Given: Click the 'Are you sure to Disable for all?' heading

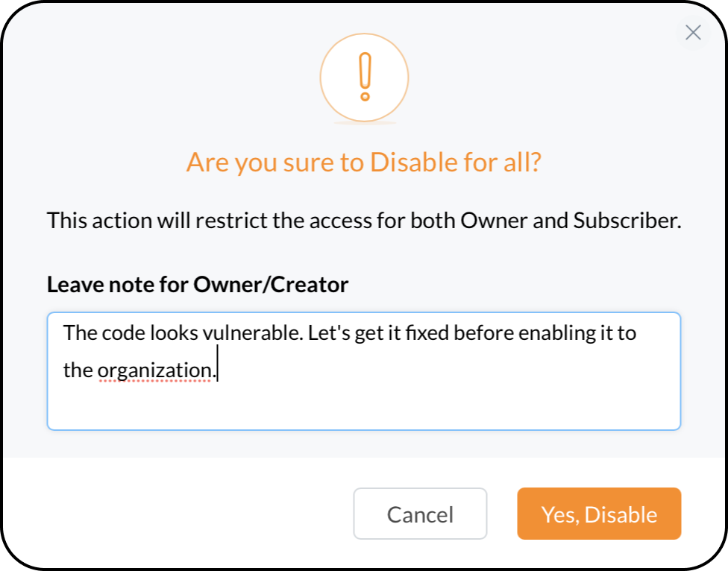Looking at the screenshot, I should (364, 163).
